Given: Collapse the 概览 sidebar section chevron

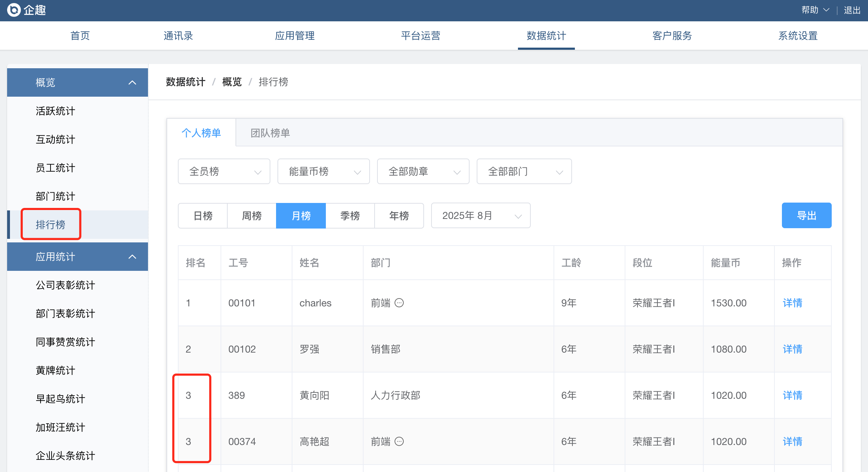Looking at the screenshot, I should pos(132,82).
